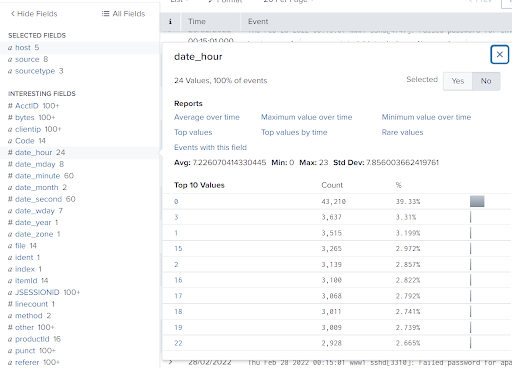
Task: Select value 15 in Top 10 Values
Action: tap(178, 249)
